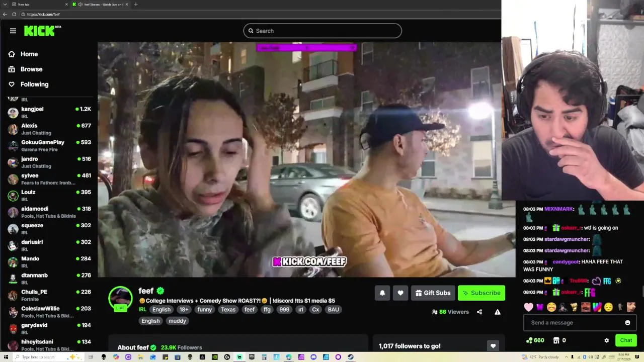Pick the rainbow W quick emote
Viewport: 644px width, 362px height.
597,307
